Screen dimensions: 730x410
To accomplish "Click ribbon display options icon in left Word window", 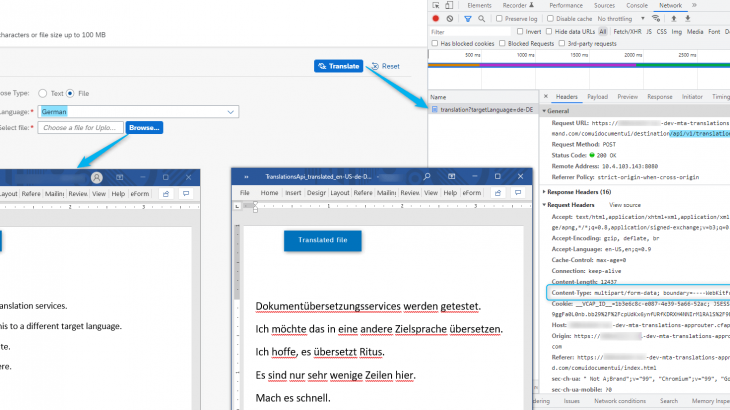I will tap(119, 177).
